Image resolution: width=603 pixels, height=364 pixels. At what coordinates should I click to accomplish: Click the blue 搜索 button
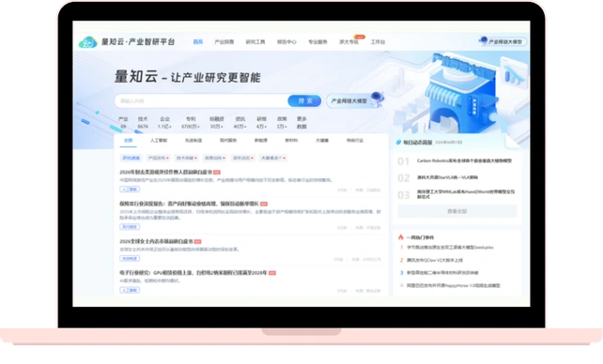304,101
